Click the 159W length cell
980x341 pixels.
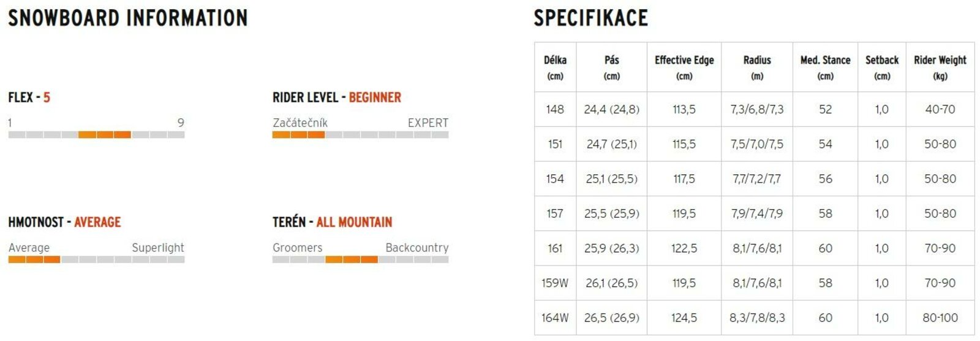tap(555, 283)
